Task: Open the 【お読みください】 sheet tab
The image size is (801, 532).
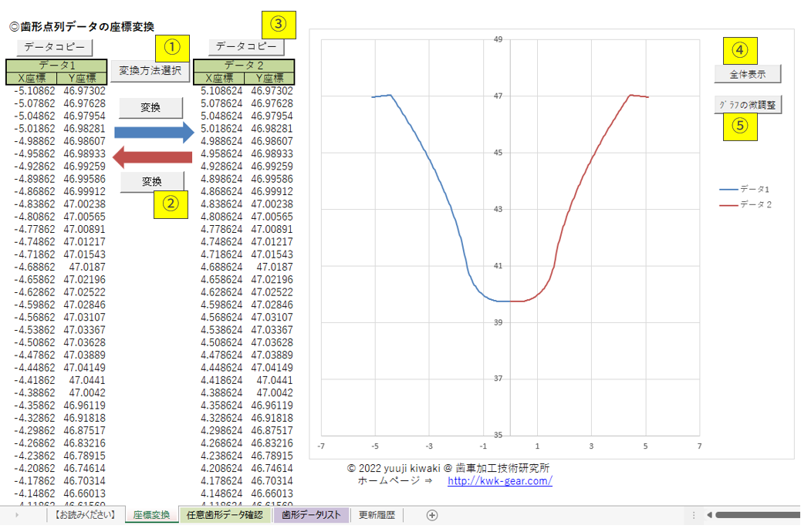Action: (x=84, y=515)
